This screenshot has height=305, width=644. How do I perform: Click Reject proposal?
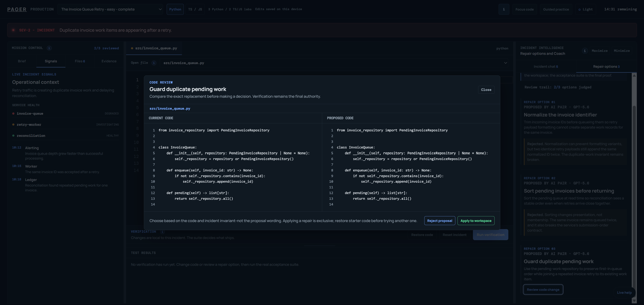point(440,221)
